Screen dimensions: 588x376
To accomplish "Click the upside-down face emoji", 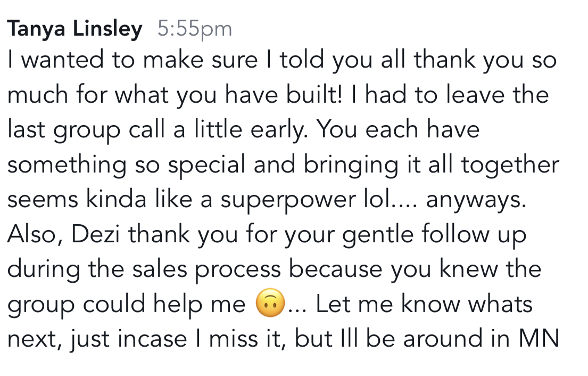I will tap(270, 303).
